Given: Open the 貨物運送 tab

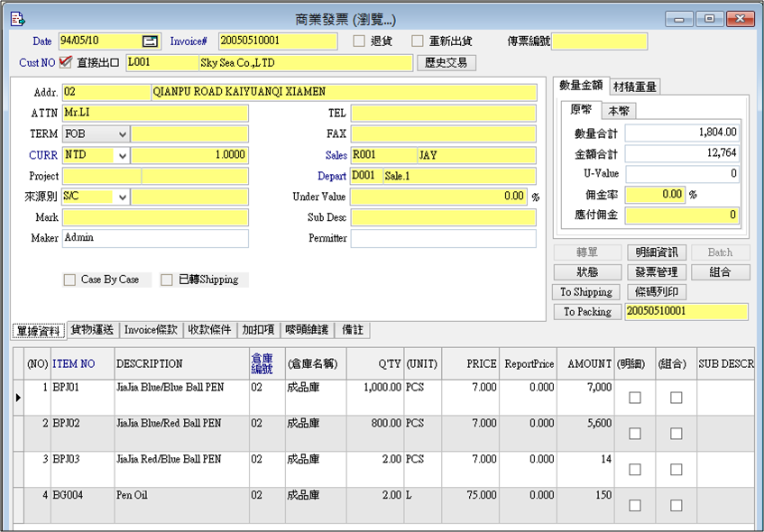Looking at the screenshot, I should tap(93, 330).
